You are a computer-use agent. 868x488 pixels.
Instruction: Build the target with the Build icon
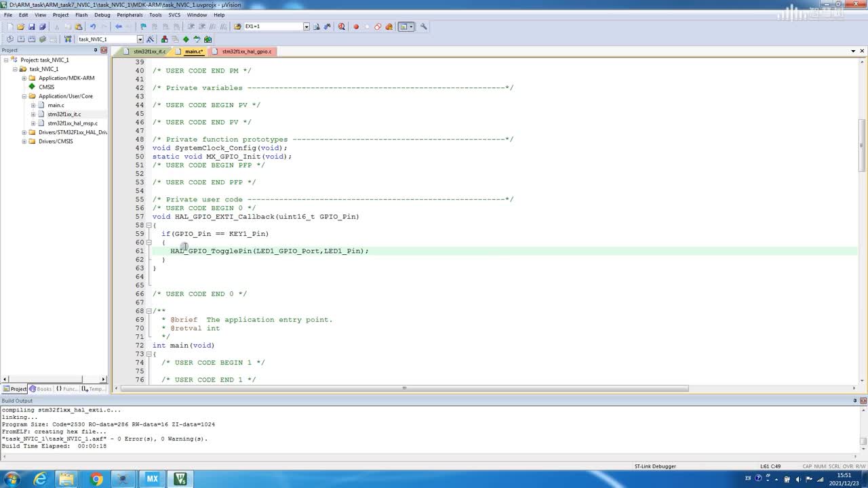pos(21,39)
